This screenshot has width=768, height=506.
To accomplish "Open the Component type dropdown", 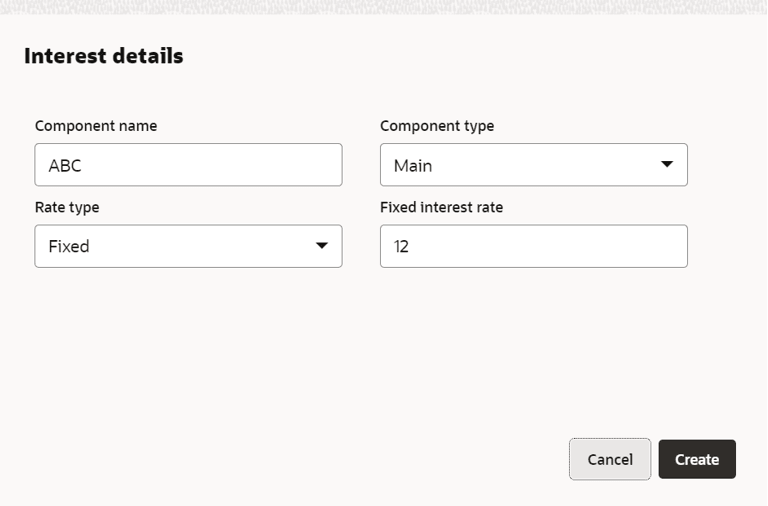I will click(534, 165).
